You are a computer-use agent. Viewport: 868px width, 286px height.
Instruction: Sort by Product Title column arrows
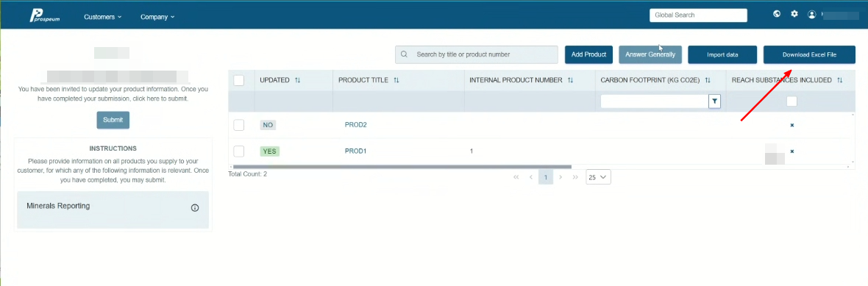[x=396, y=80]
